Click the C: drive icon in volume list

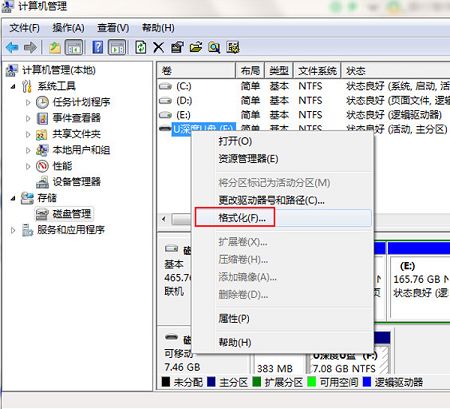click(x=165, y=86)
